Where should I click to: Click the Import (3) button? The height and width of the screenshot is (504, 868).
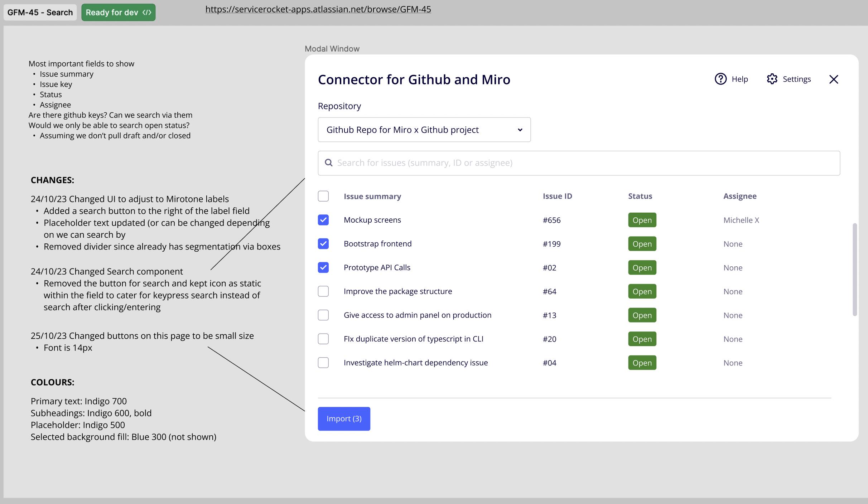click(344, 419)
